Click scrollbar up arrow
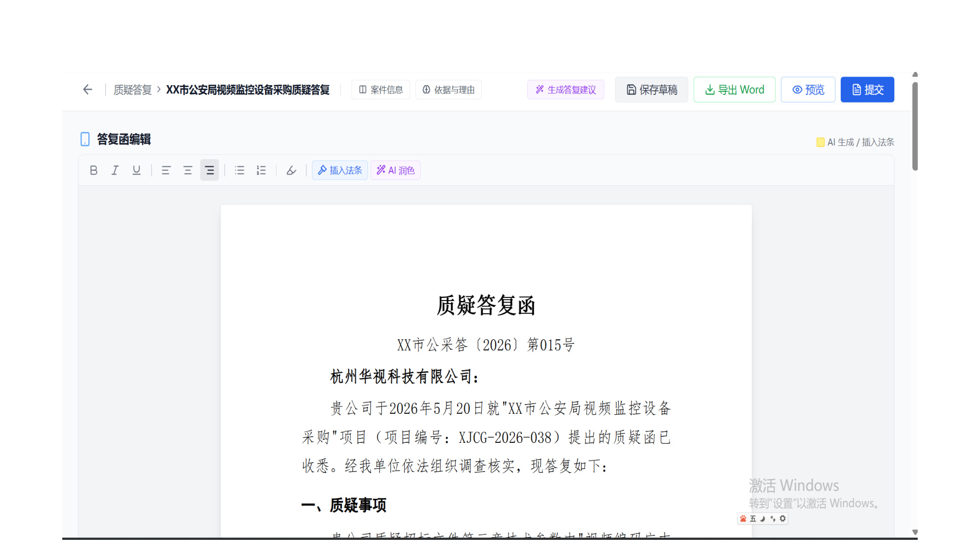The width and height of the screenshot is (980, 551). pos(915,74)
